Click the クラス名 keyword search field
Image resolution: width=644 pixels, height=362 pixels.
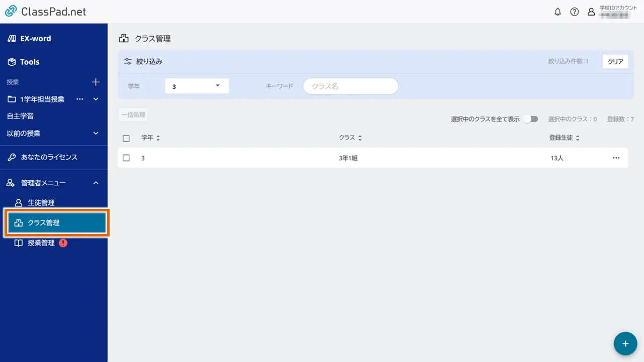(350, 86)
